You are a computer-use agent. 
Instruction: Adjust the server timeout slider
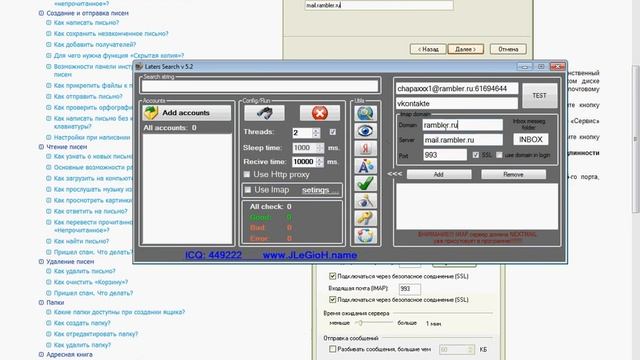(x=360, y=323)
